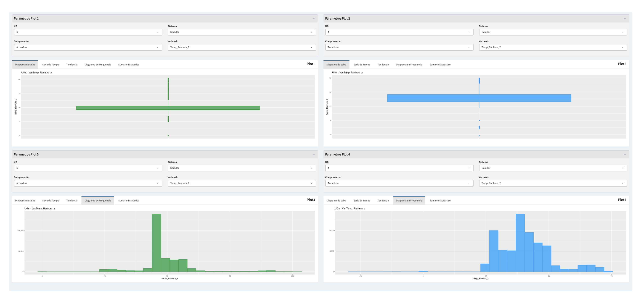
Task: Collapse the Parametros Plot 1 panel
Action: pyautogui.click(x=314, y=18)
